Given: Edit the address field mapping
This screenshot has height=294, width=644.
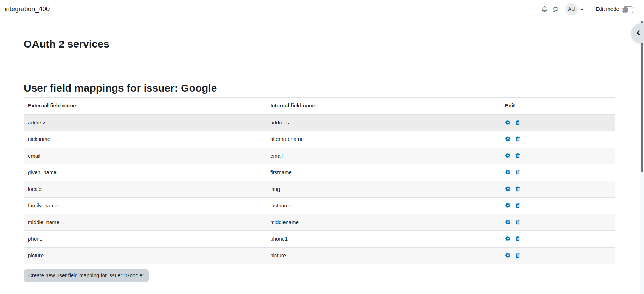Looking at the screenshot, I should (508, 122).
